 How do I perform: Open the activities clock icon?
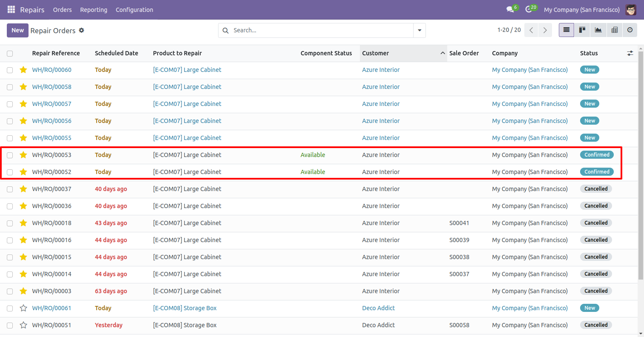click(529, 9)
